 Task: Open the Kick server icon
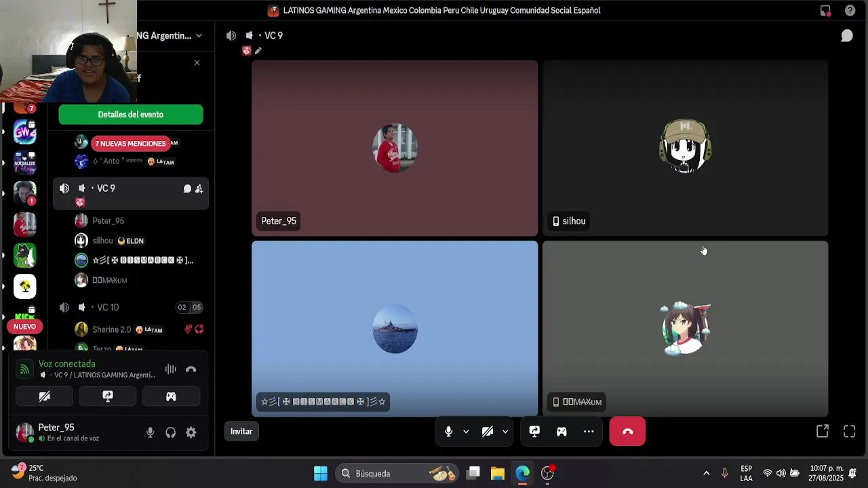click(25, 314)
